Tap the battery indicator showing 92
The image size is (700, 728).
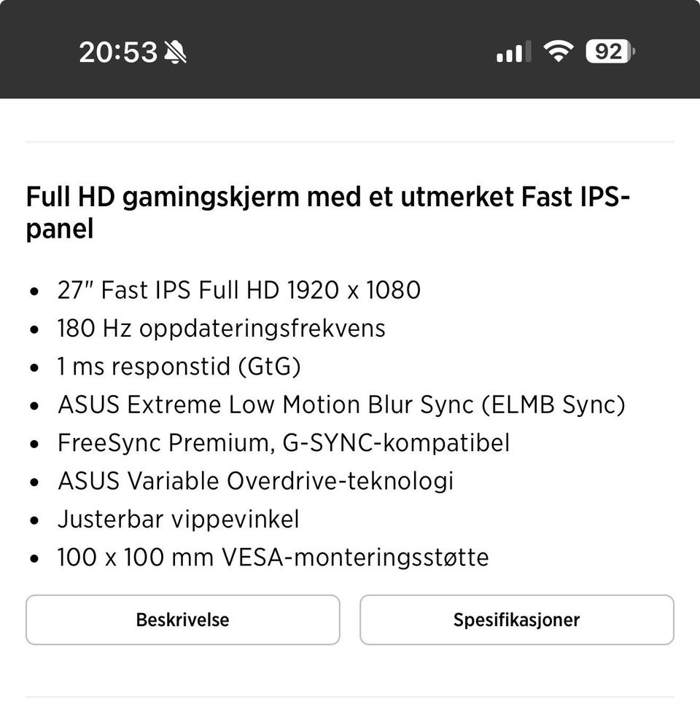(x=610, y=52)
